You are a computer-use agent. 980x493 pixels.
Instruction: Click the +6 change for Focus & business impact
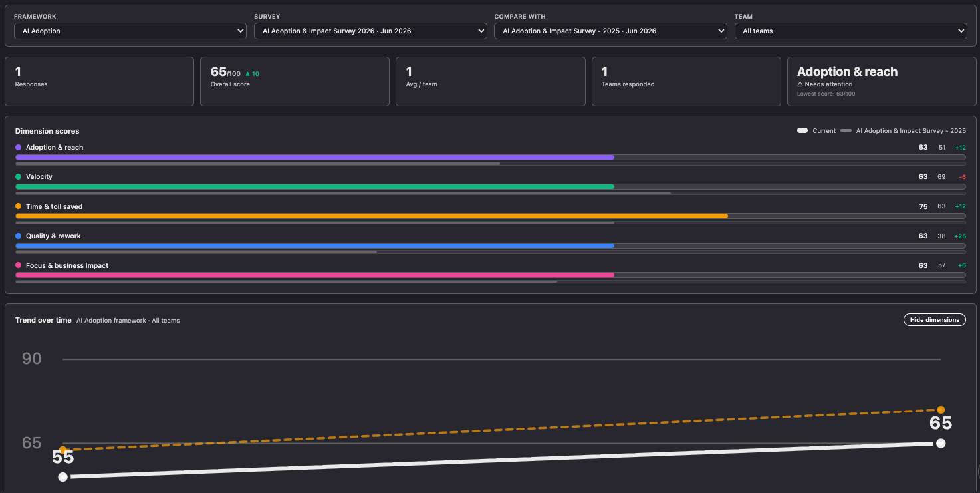click(x=961, y=265)
